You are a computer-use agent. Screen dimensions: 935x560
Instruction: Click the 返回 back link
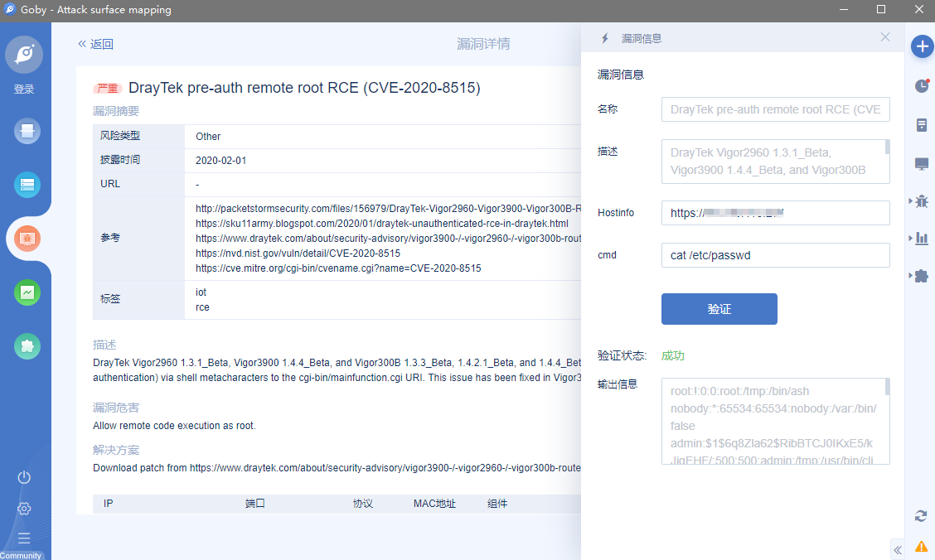(x=95, y=44)
